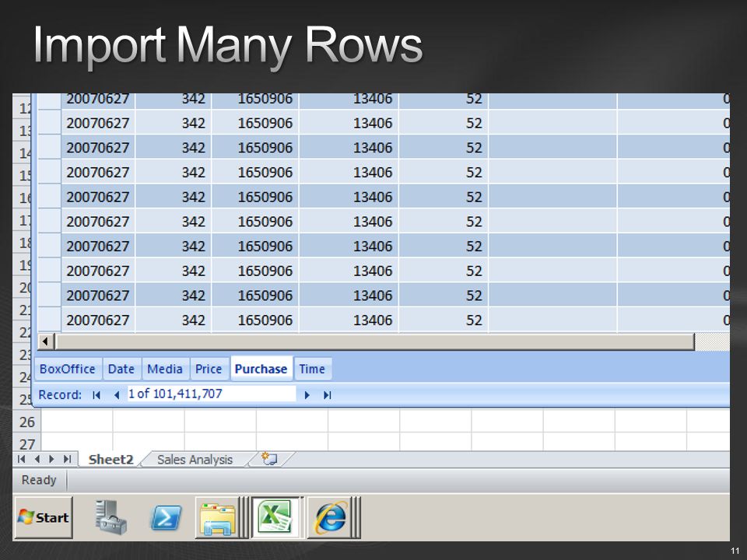The width and height of the screenshot is (747, 560).
Task: Insert a new worksheet with the tab icon
Action: coord(269,459)
